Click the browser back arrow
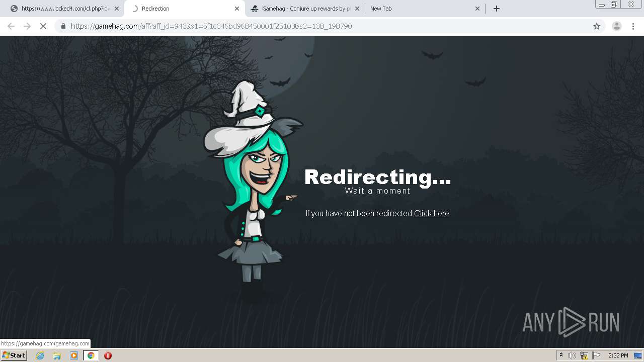The width and height of the screenshot is (644, 362). (11, 26)
